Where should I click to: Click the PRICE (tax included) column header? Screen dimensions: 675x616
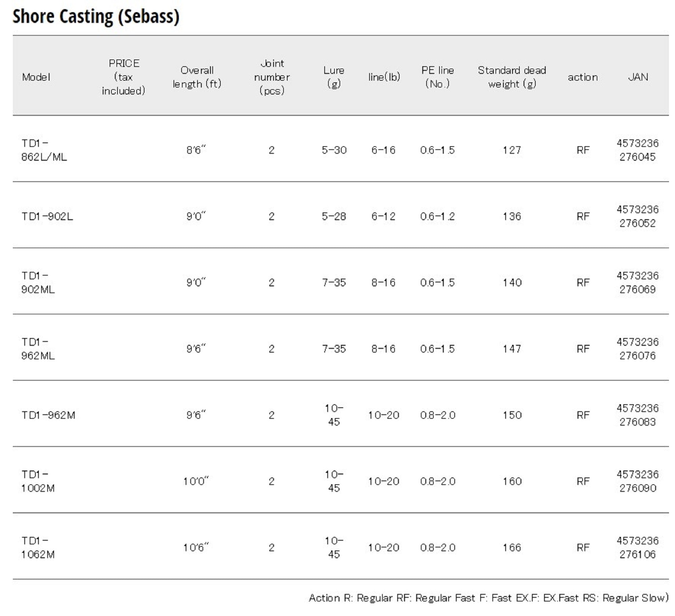[124, 77]
